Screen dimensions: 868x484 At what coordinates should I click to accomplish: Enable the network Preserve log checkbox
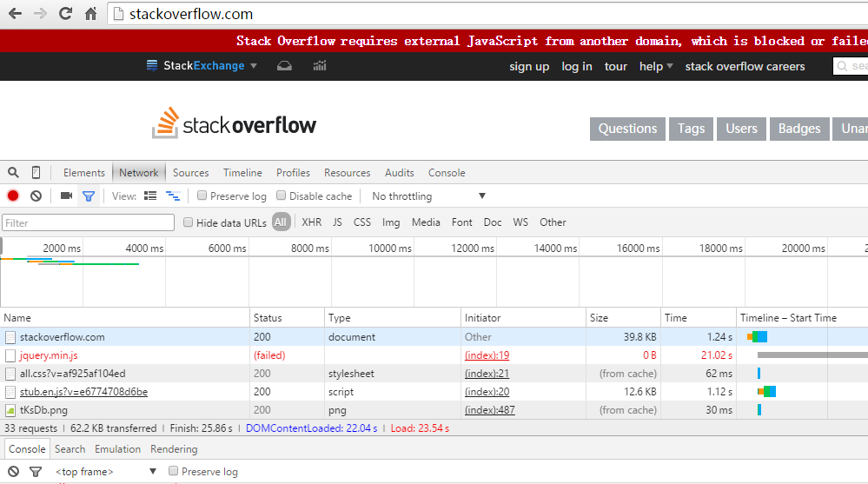click(202, 196)
